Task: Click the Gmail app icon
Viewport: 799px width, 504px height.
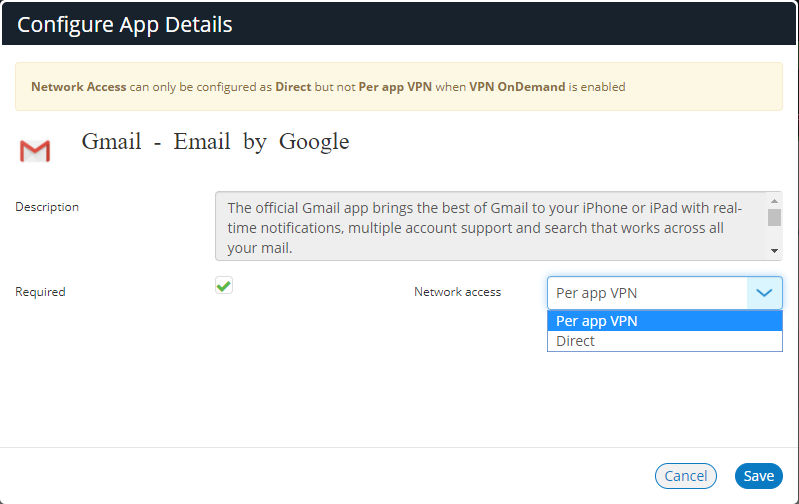Action: click(35, 151)
